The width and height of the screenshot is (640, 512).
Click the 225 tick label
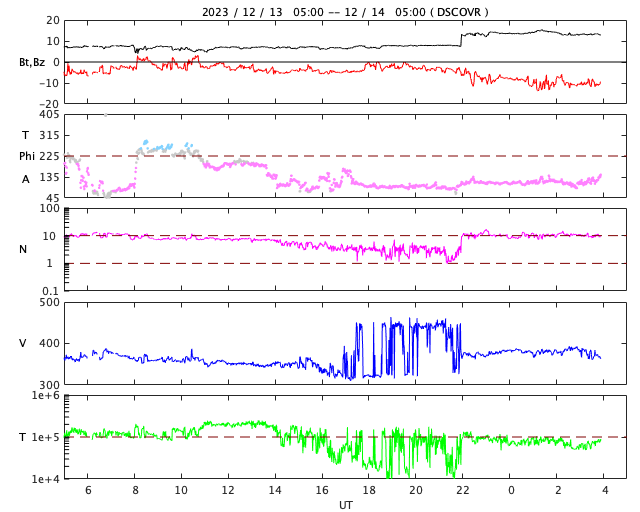pos(49,156)
